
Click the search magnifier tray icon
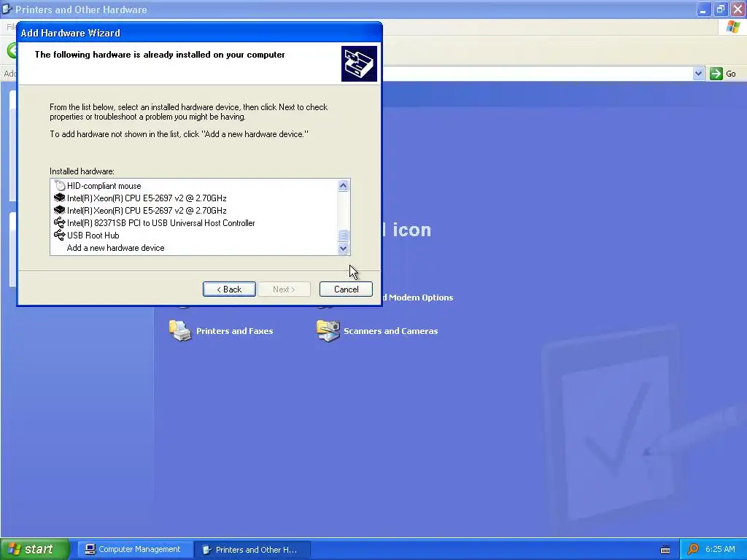(693, 549)
